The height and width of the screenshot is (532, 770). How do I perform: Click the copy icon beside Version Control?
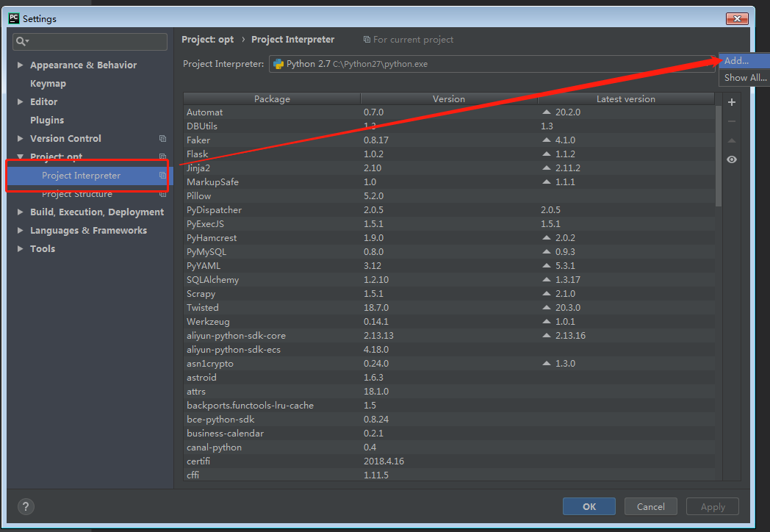pos(162,139)
